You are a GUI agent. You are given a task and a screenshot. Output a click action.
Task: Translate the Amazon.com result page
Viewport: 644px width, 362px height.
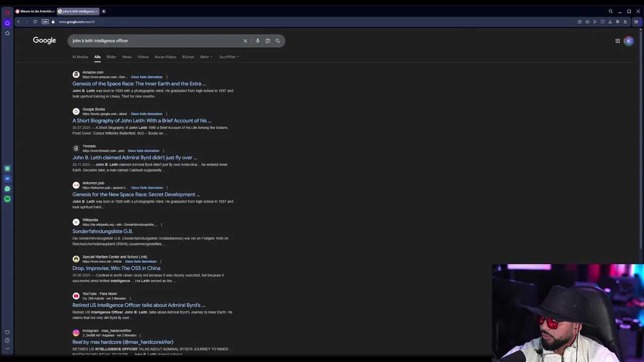pyautogui.click(x=146, y=77)
